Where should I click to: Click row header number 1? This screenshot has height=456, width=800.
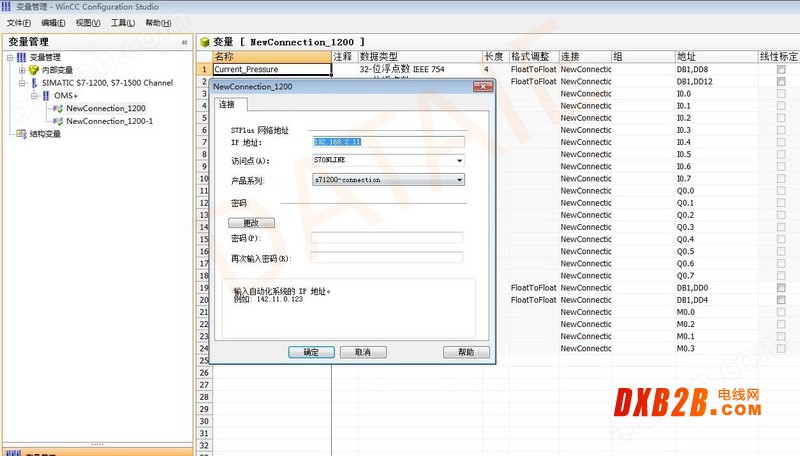(204, 69)
